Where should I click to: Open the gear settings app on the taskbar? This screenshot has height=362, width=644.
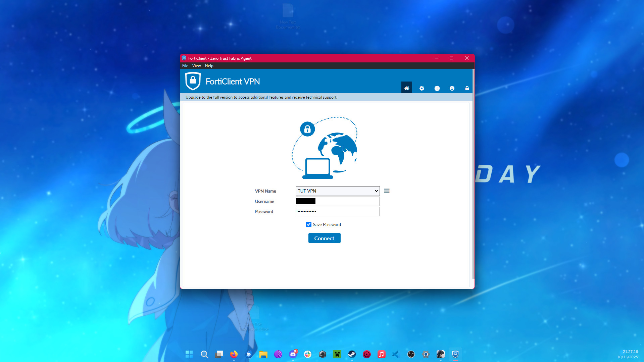(x=426, y=354)
